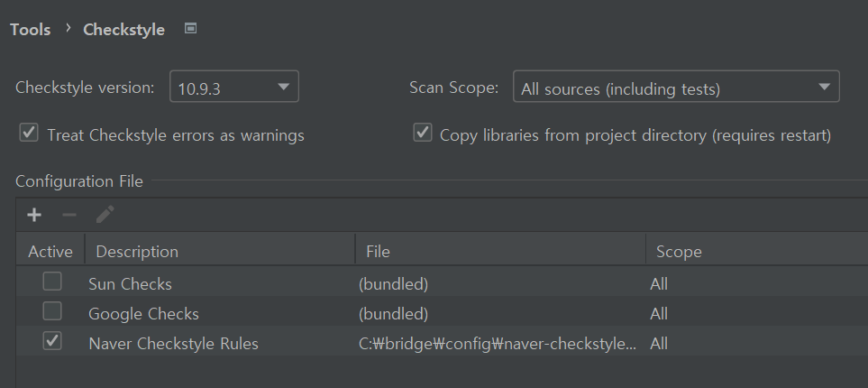Toggle Copy libraries from project directory checkbox
Image resolution: width=868 pixels, height=388 pixels.
(423, 133)
